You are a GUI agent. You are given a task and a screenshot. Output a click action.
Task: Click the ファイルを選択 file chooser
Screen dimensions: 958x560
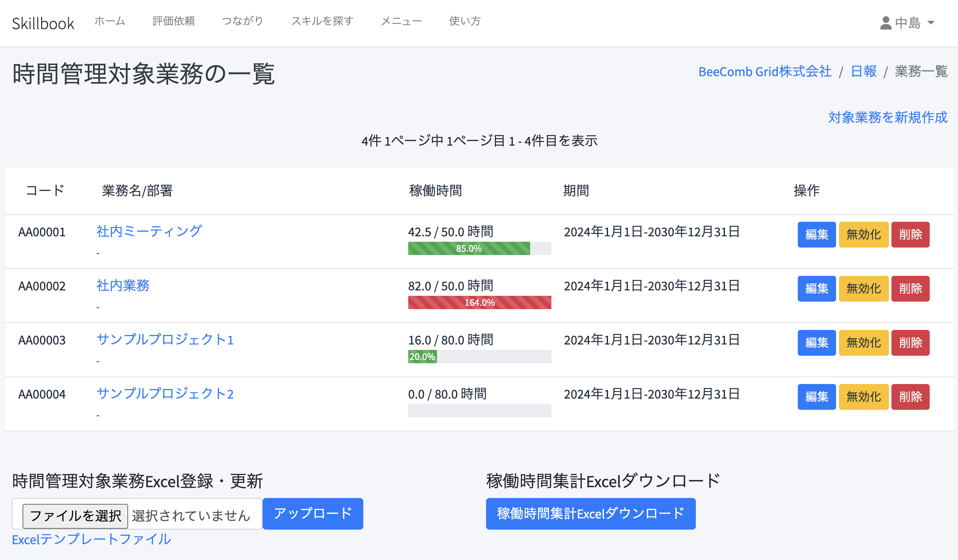click(75, 516)
